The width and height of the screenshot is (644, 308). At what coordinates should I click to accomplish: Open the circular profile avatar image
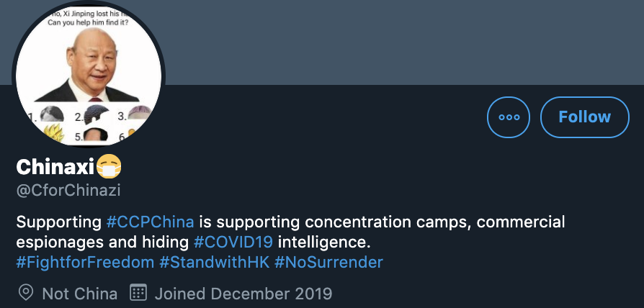[x=89, y=74]
